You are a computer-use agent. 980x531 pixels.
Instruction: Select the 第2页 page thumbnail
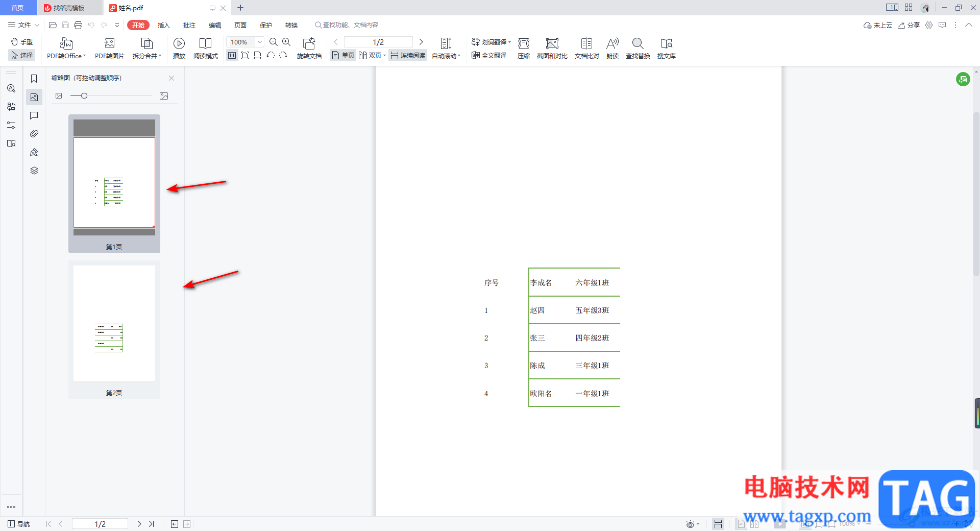click(x=114, y=330)
